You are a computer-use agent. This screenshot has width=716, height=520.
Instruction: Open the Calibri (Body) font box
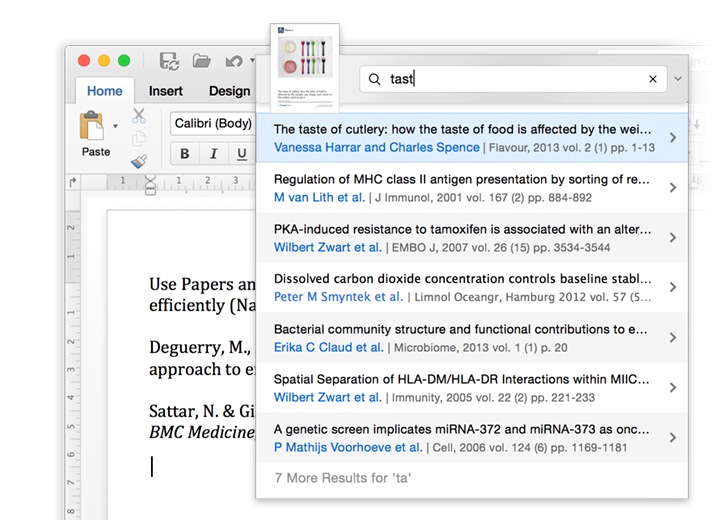tap(213, 123)
